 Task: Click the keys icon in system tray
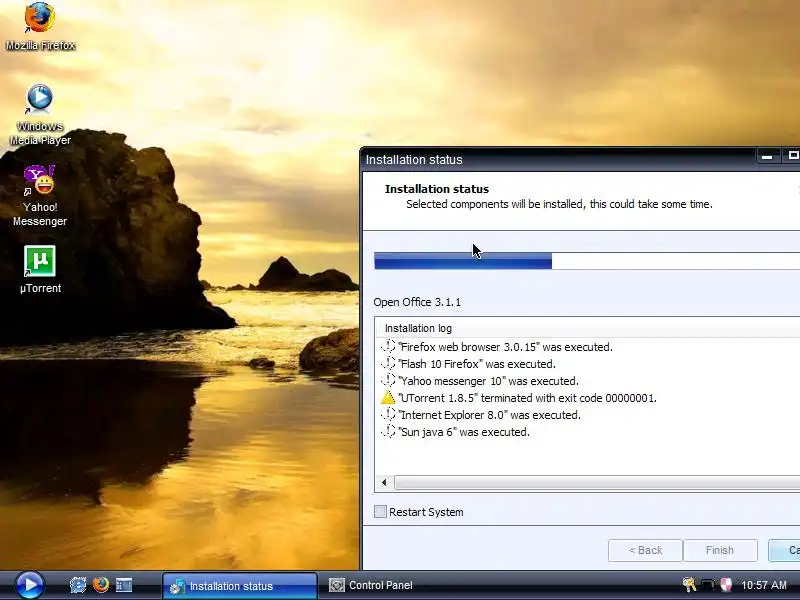coord(689,585)
